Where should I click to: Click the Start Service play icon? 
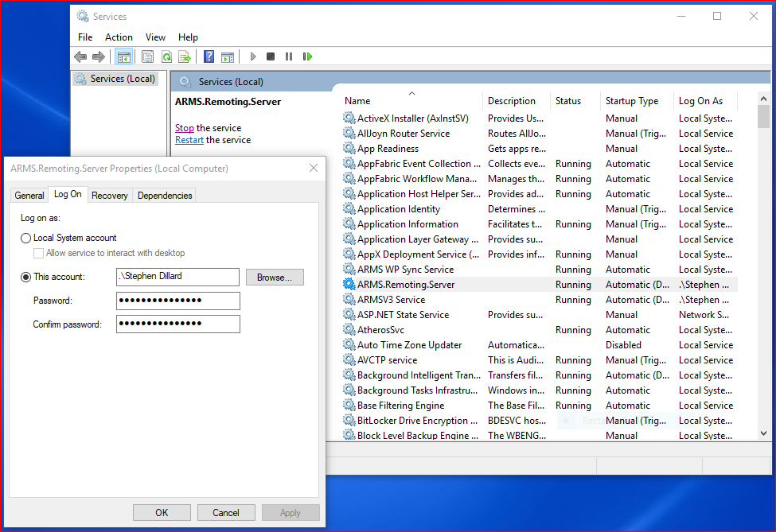tap(253, 57)
